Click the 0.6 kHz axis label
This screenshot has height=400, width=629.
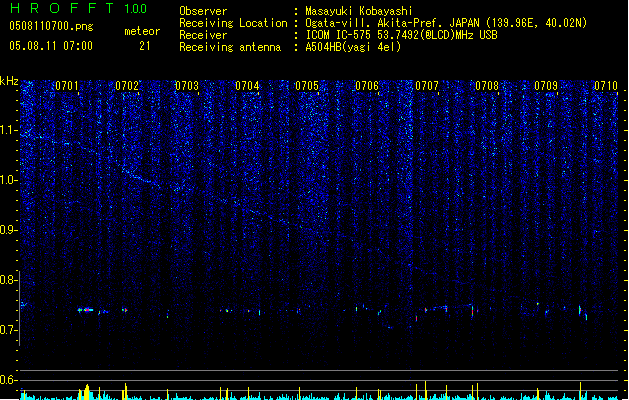click(8, 380)
